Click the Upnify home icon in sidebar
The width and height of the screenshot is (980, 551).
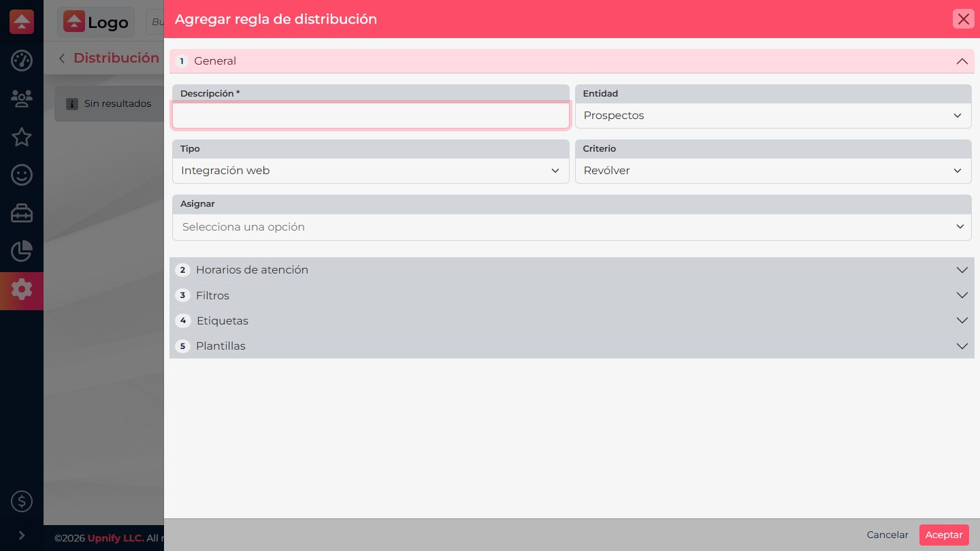tap(22, 22)
